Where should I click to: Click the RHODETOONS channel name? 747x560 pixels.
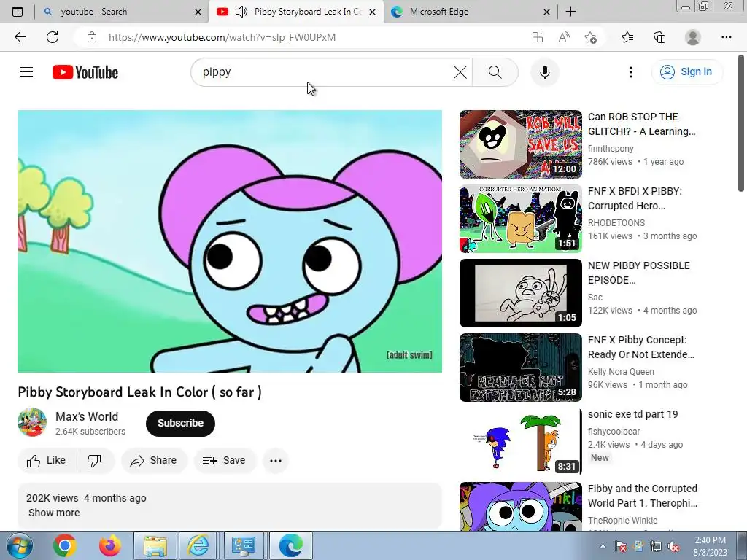[x=616, y=223]
